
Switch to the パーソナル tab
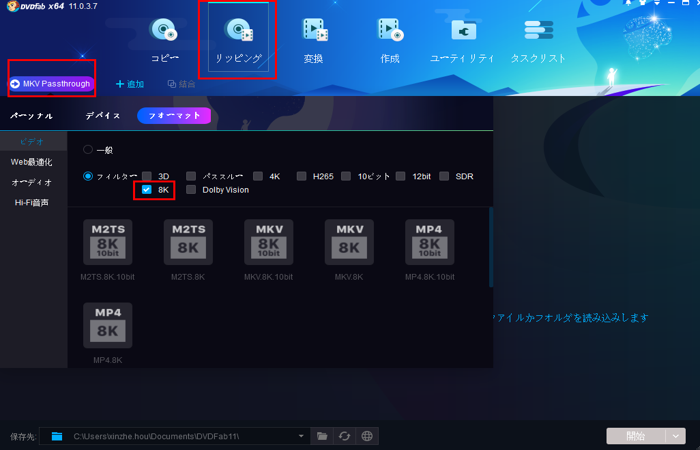pos(31,116)
